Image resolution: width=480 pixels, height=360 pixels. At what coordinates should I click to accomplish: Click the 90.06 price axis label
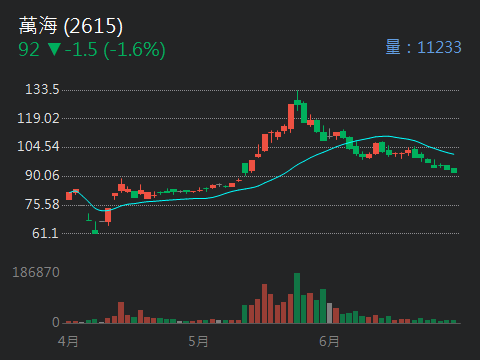pos(42,176)
